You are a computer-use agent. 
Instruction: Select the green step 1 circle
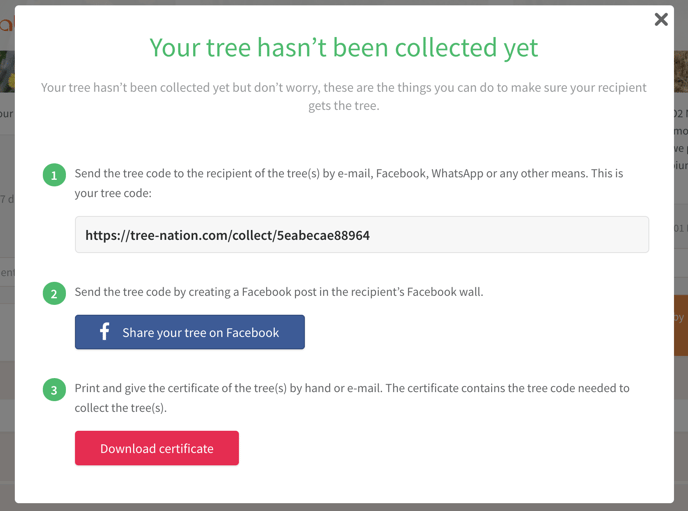point(54,175)
